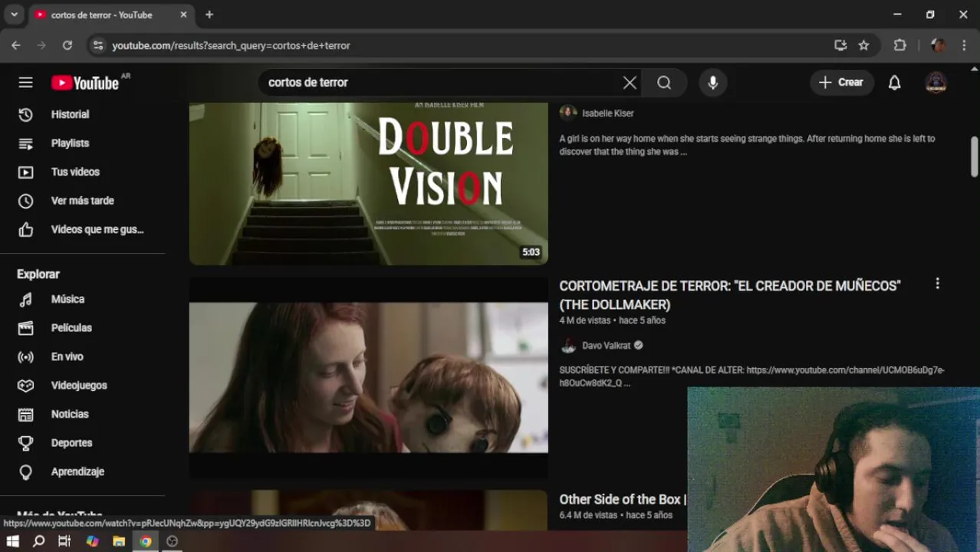Image resolution: width=980 pixels, height=552 pixels.
Task: Click the page vertical scrollbar thumb
Action: tap(975, 157)
